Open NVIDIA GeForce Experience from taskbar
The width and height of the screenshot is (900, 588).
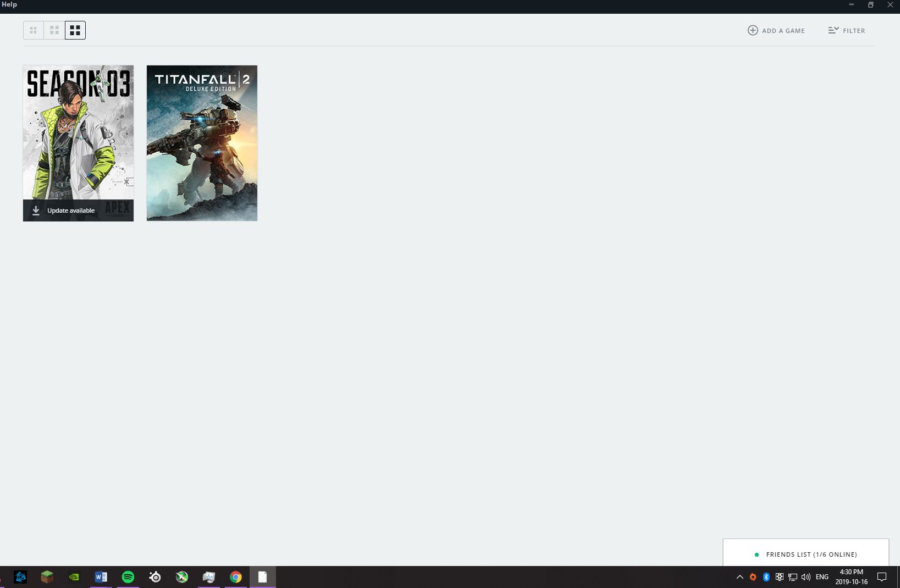[74, 577]
